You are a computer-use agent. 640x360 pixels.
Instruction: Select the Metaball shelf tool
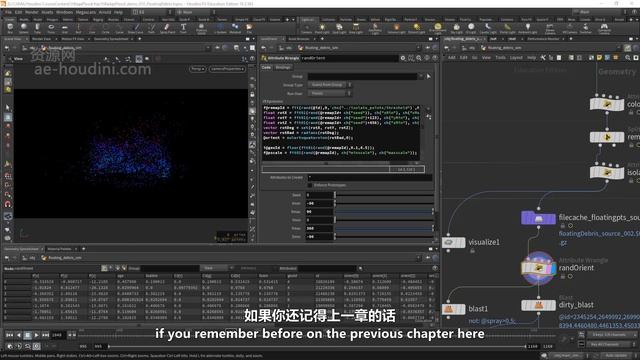[x=235, y=28]
